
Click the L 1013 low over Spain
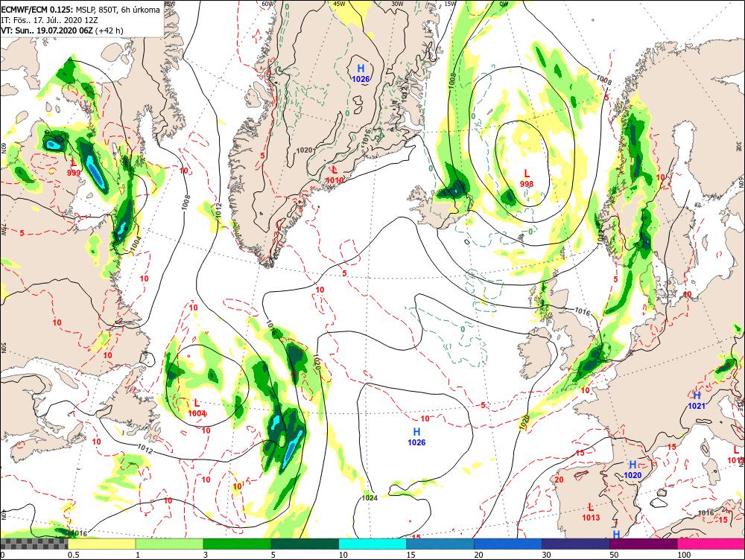(591, 512)
